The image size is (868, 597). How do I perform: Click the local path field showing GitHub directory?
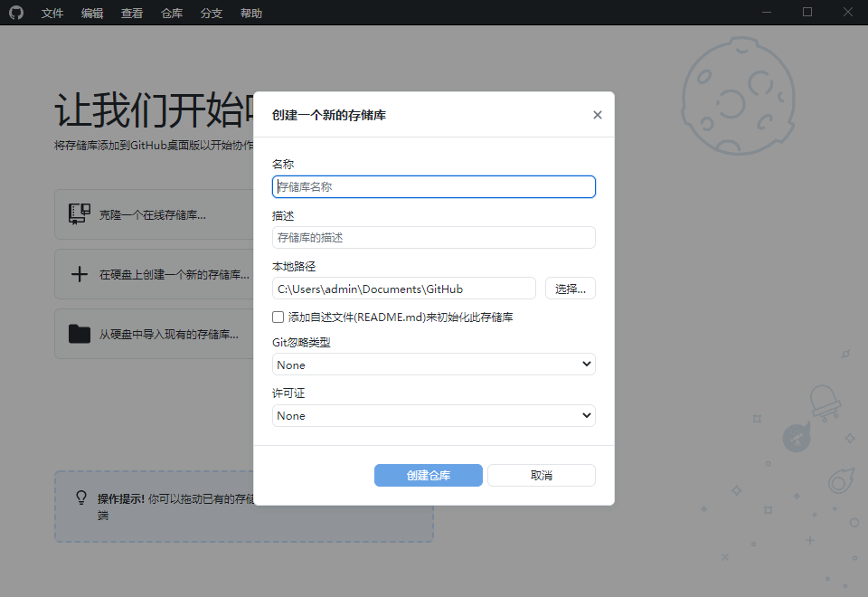(x=403, y=288)
